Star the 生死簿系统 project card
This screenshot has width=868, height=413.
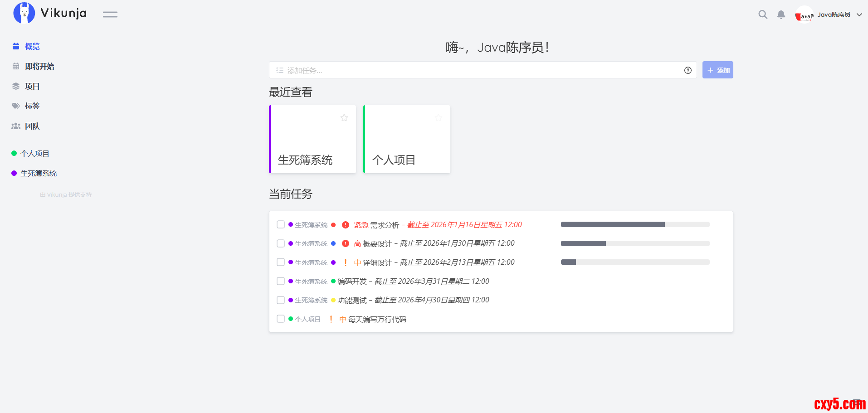[x=344, y=118]
